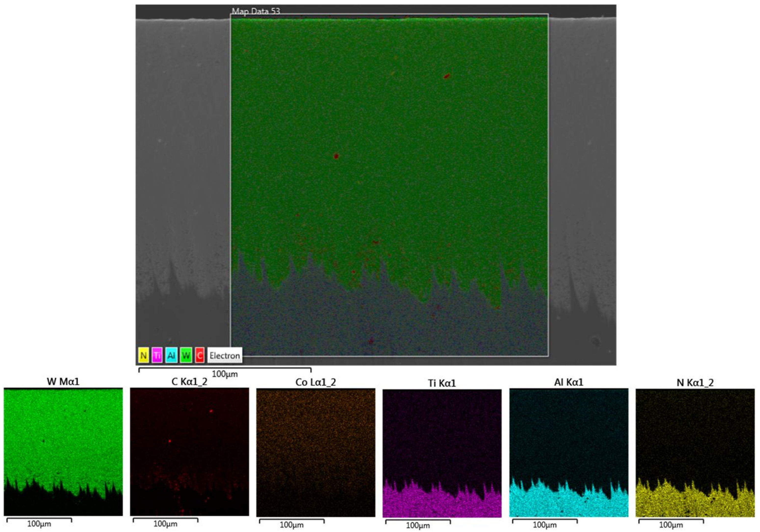Click the cyan Al element legend swatch
Screen dimensions: 760x532
coord(171,355)
